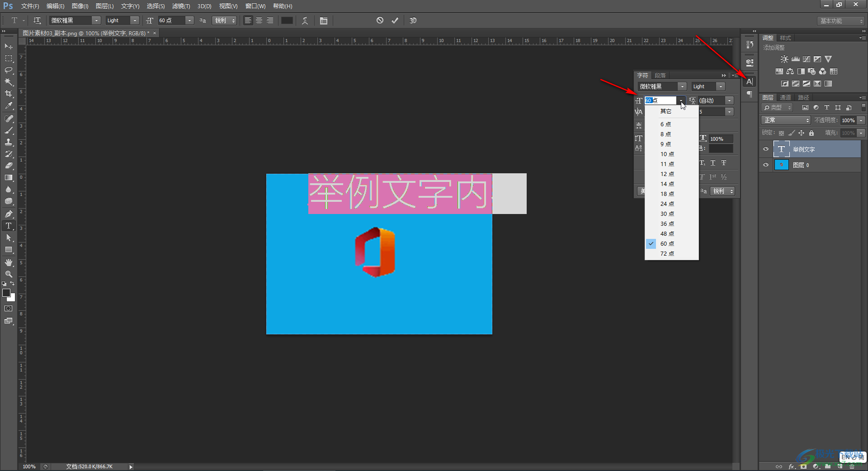Open layer blend mode 正常 dropdown
Screen dimensions: 868x471
click(786, 120)
